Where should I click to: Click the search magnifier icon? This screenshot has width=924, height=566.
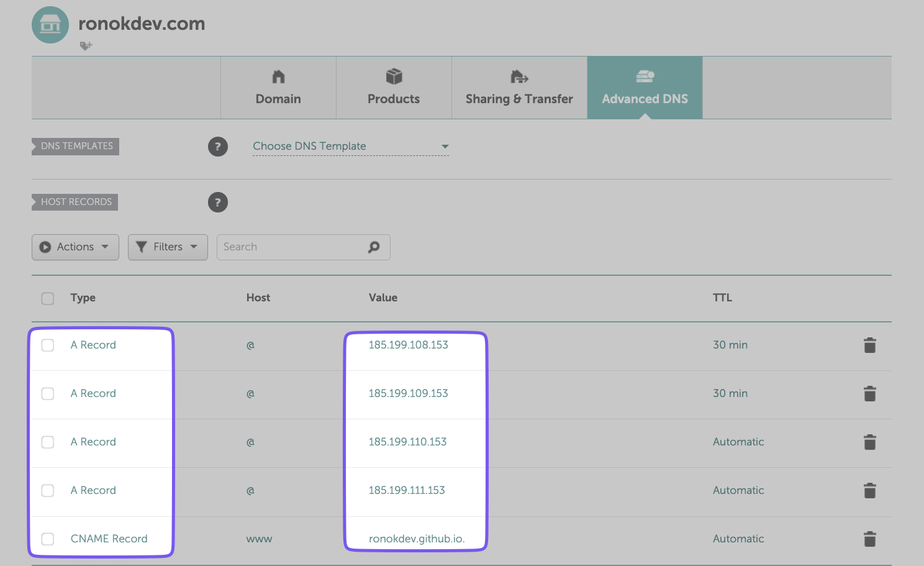(374, 247)
